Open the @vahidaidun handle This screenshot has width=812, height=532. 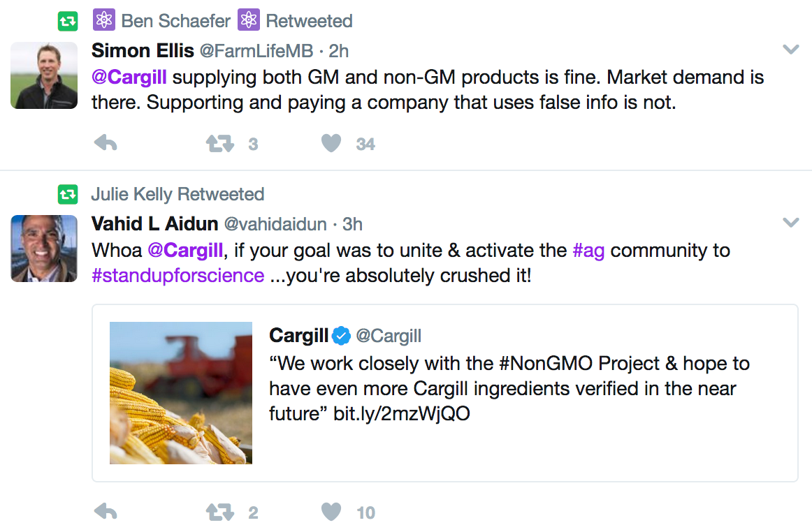(x=275, y=224)
